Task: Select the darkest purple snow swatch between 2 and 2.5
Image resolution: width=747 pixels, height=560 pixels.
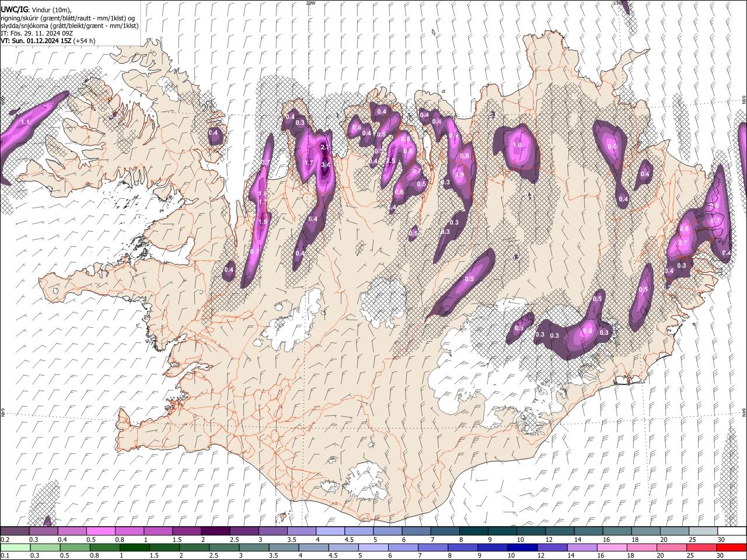Action: coord(215,531)
